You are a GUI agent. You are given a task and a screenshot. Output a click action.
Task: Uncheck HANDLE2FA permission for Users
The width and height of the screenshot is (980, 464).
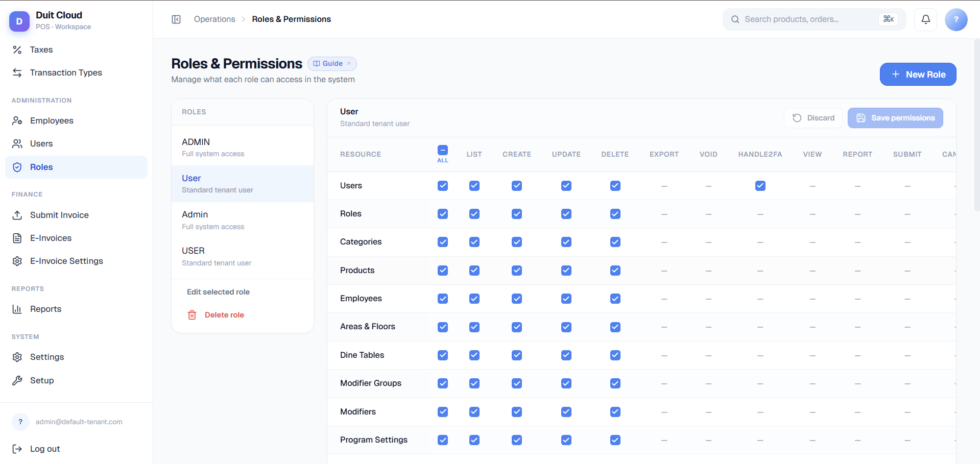760,186
